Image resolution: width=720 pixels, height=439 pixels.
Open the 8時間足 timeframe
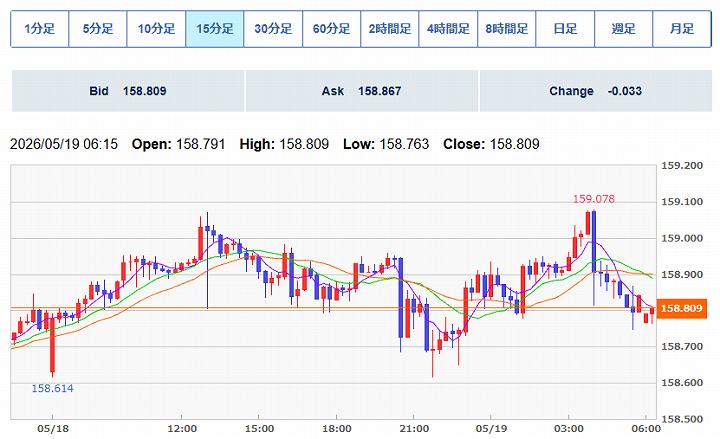tap(506, 29)
